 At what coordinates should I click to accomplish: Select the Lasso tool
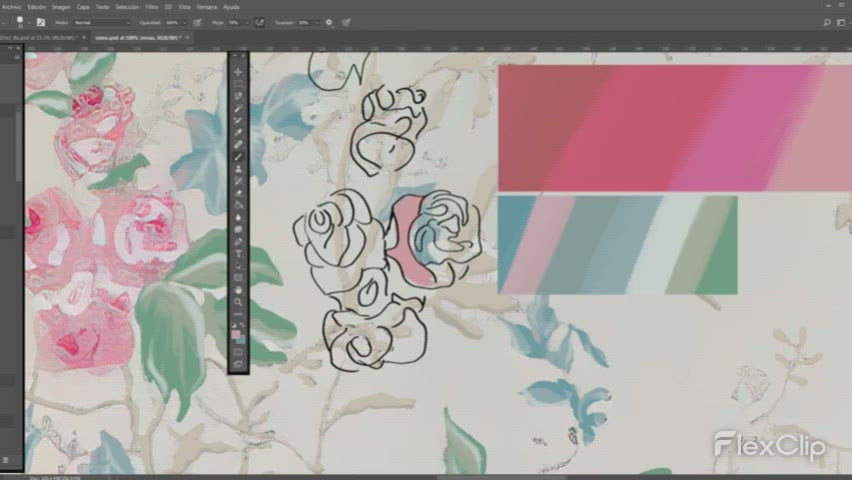click(x=238, y=96)
